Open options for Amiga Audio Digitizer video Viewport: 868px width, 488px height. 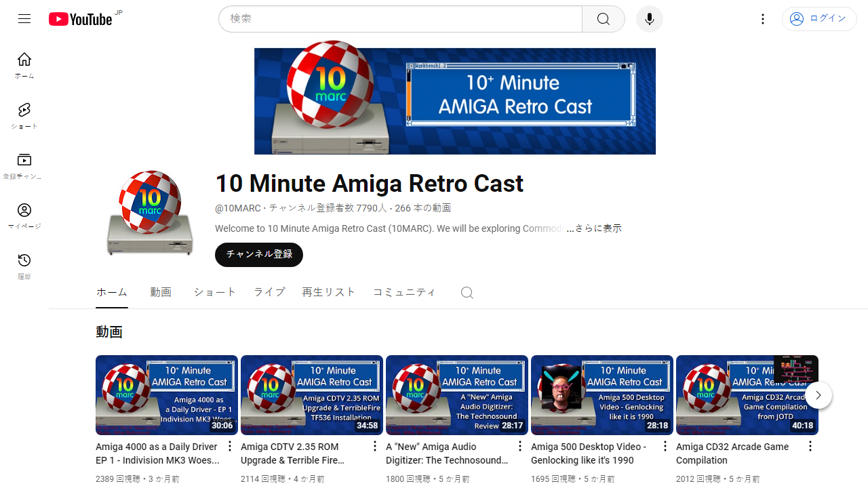(x=520, y=446)
